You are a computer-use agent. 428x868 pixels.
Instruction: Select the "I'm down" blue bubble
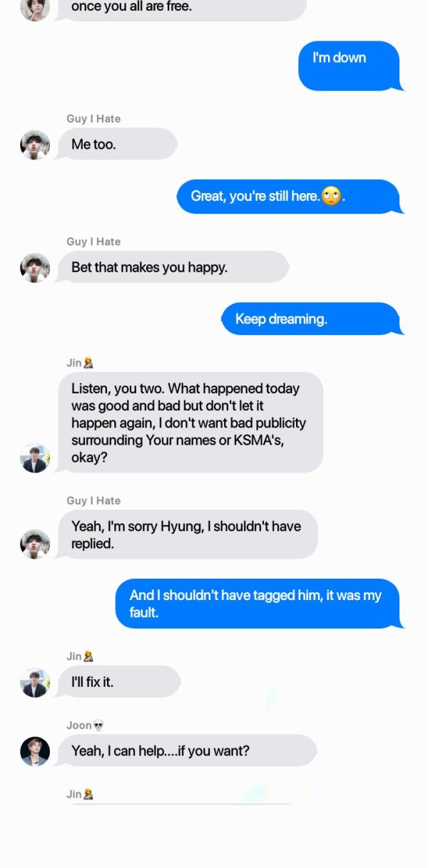point(350,66)
